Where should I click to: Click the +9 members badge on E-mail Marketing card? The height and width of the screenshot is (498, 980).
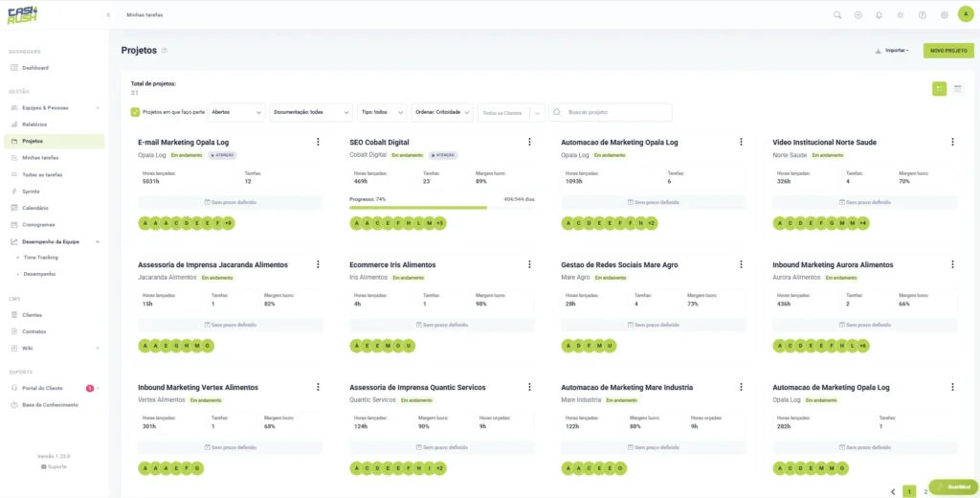[228, 223]
